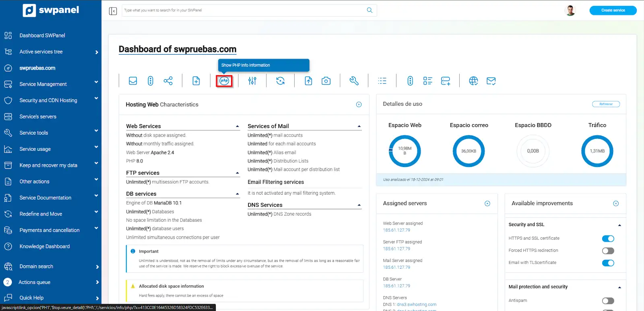This screenshot has height=311, width=644.
Task: Click the pill icon beside the share icon
Action: pyautogui.click(x=151, y=81)
